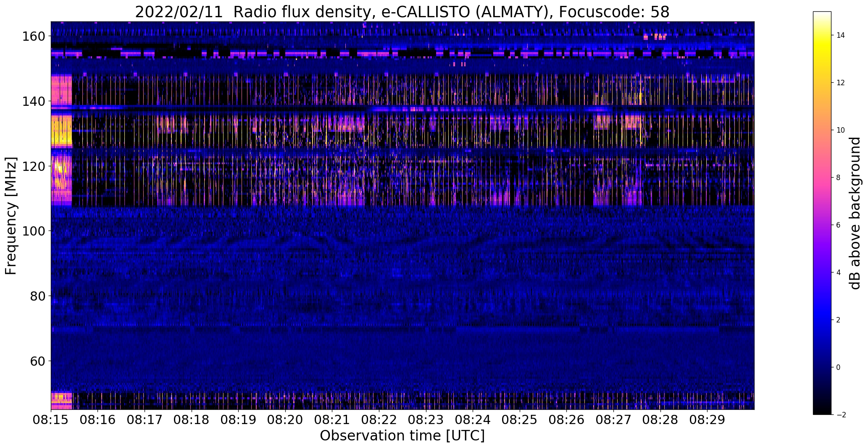Click the 'Frequency [MHz]' axis label

(x=11, y=216)
